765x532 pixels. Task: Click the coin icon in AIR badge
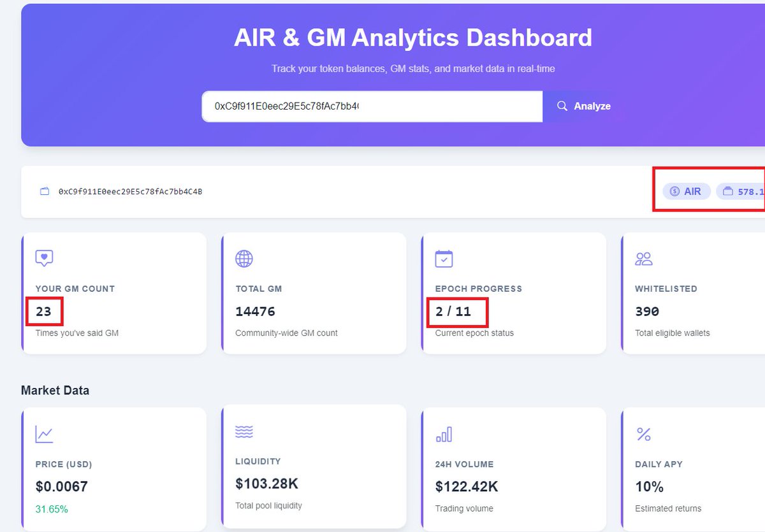click(674, 191)
